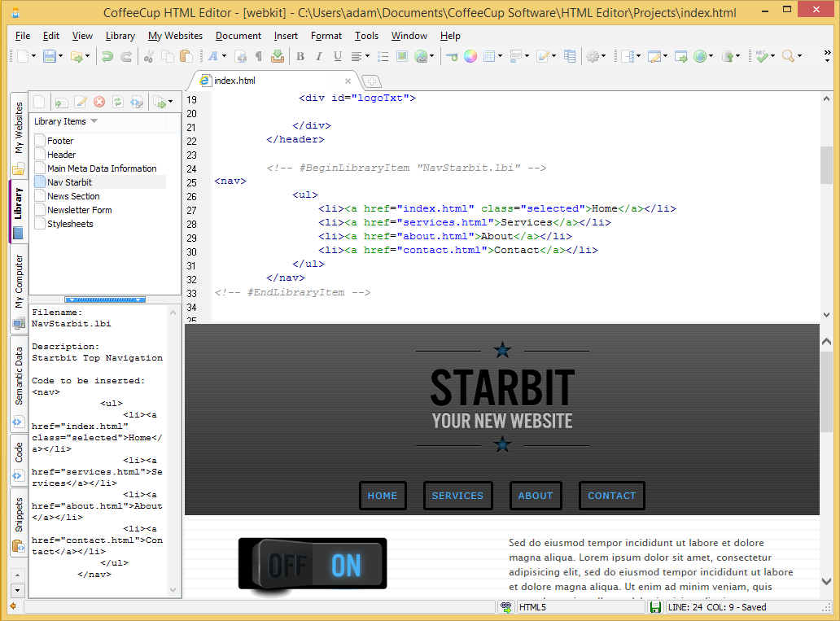Open the color wheel tool

[x=472, y=56]
